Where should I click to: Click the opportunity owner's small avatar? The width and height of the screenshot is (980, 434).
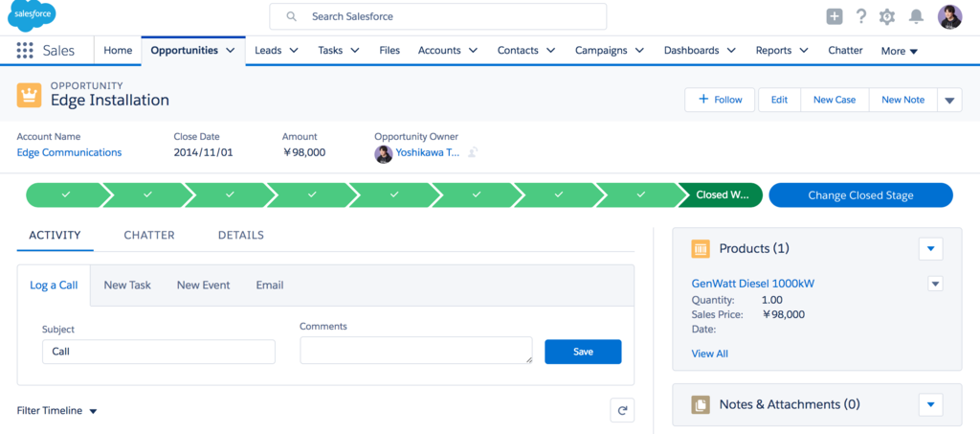point(383,154)
